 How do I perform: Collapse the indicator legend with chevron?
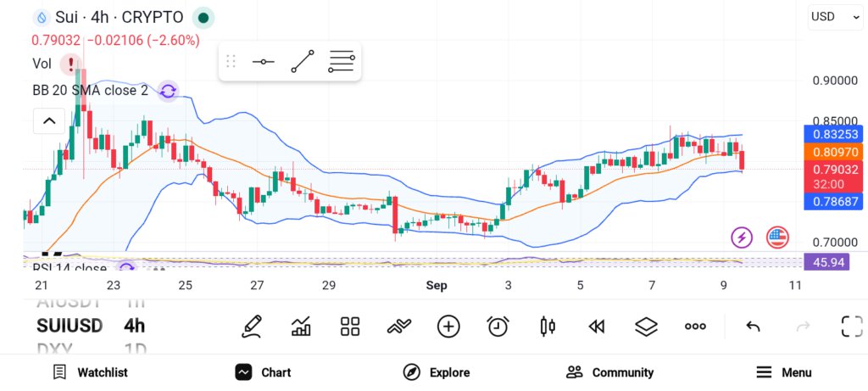49,120
